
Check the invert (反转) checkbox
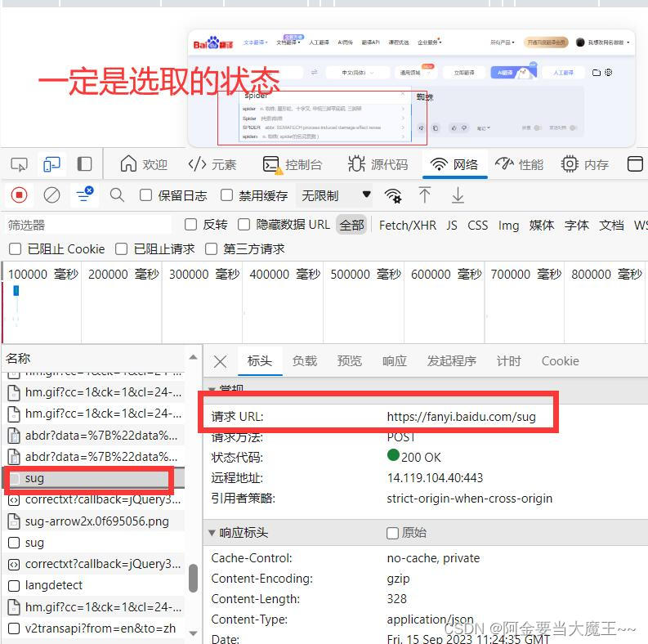point(190,225)
